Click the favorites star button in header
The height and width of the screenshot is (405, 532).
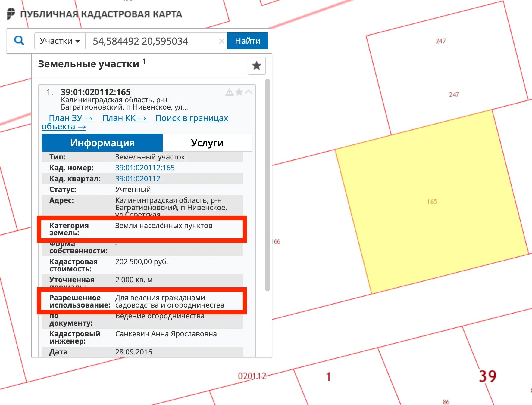pos(256,65)
